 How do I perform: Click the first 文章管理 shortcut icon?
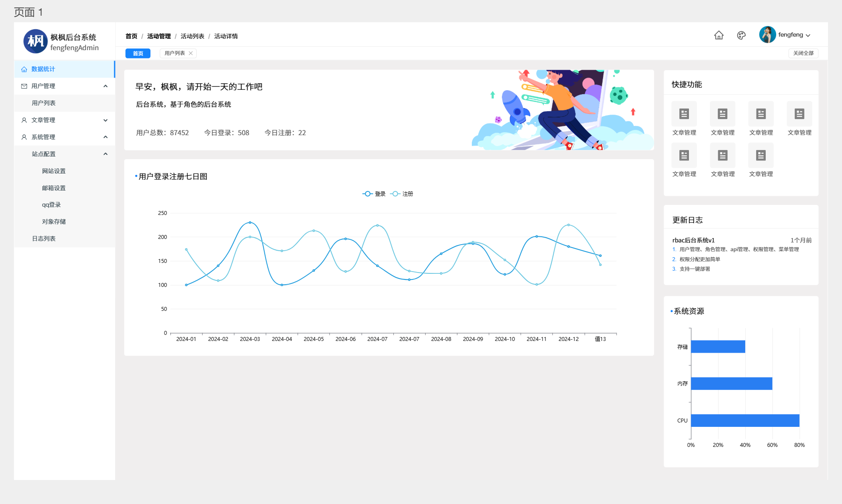pyautogui.click(x=684, y=114)
